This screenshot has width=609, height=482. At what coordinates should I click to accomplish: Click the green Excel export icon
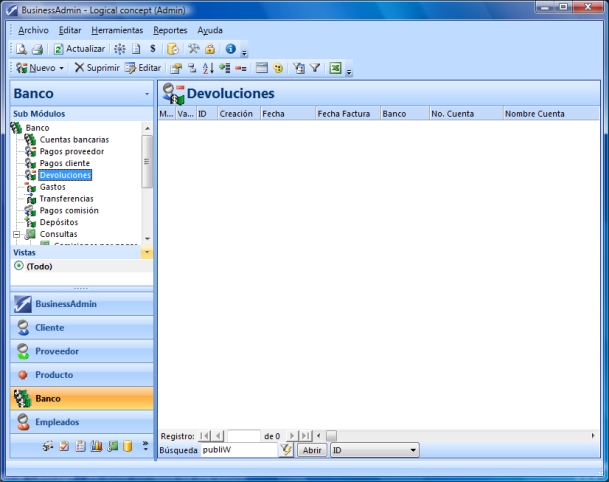[x=336, y=68]
